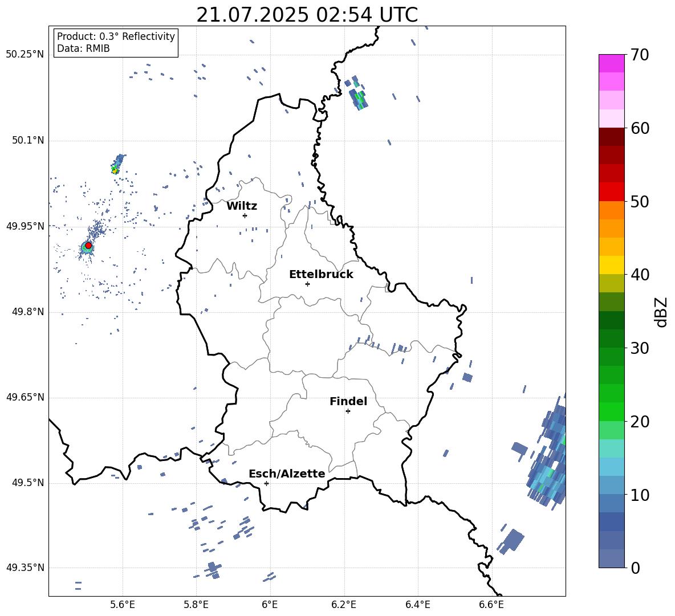Click the 20 tick on colorbar
This screenshot has width=675, height=616.
(640, 422)
